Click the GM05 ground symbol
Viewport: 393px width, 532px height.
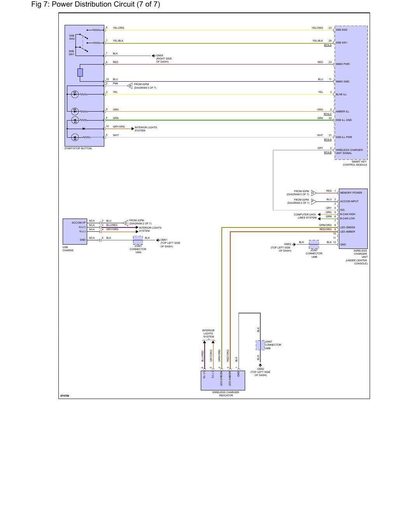coord(154,56)
